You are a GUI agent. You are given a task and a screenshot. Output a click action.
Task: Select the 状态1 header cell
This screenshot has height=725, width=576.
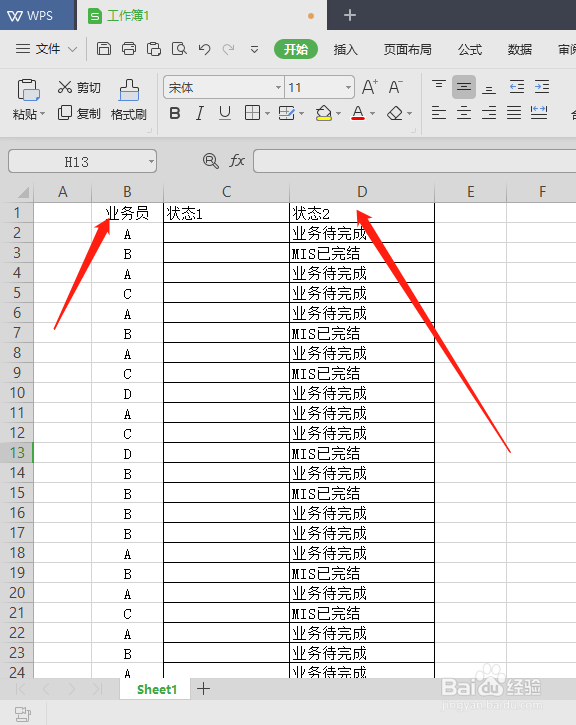[227, 213]
